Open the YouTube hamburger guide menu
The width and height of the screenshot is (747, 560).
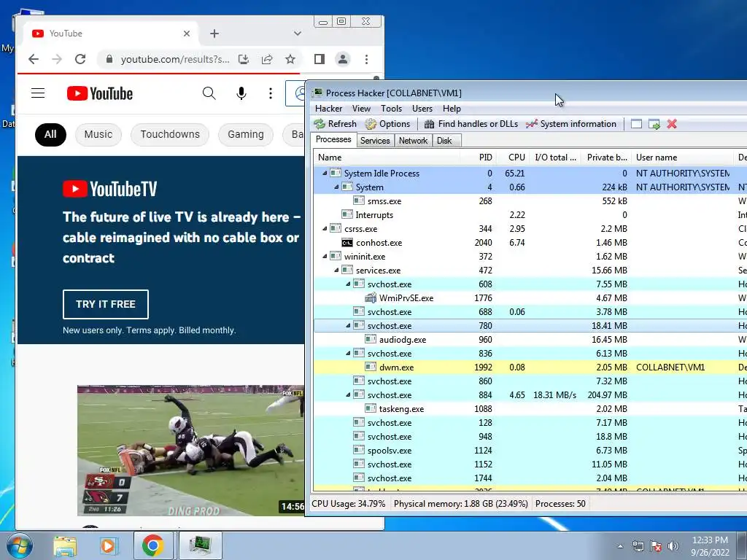[x=38, y=93]
